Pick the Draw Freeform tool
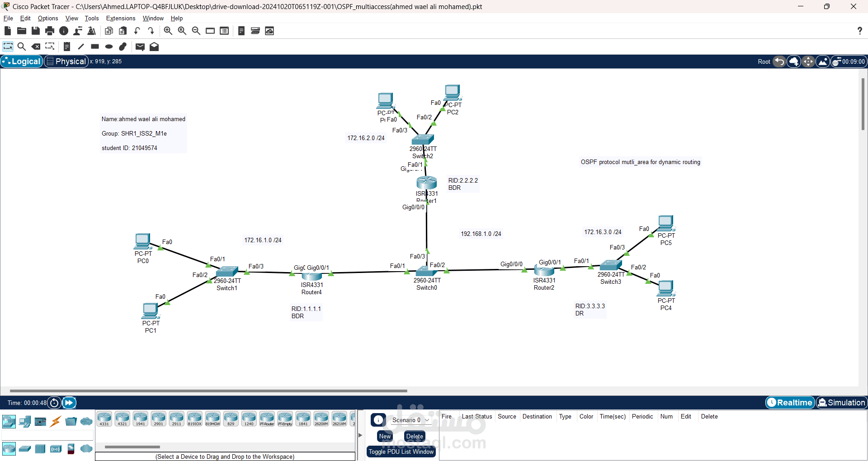 [123, 47]
